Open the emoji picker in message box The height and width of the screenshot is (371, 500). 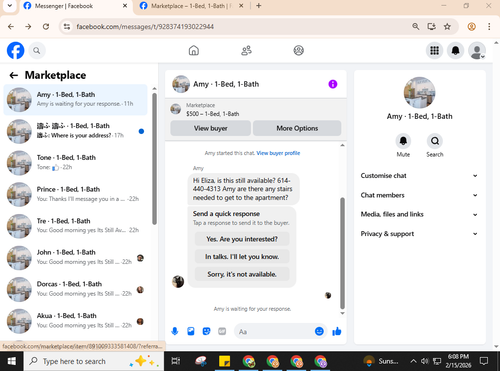point(319,331)
